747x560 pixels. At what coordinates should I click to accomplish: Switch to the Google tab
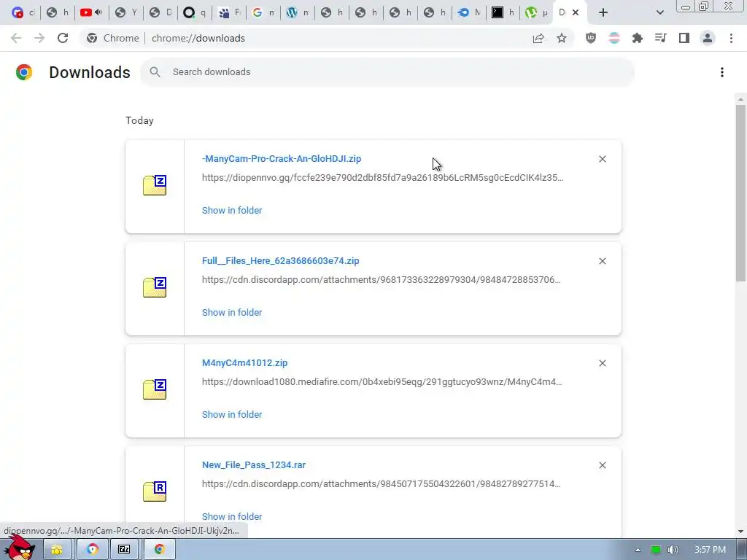[x=263, y=12]
